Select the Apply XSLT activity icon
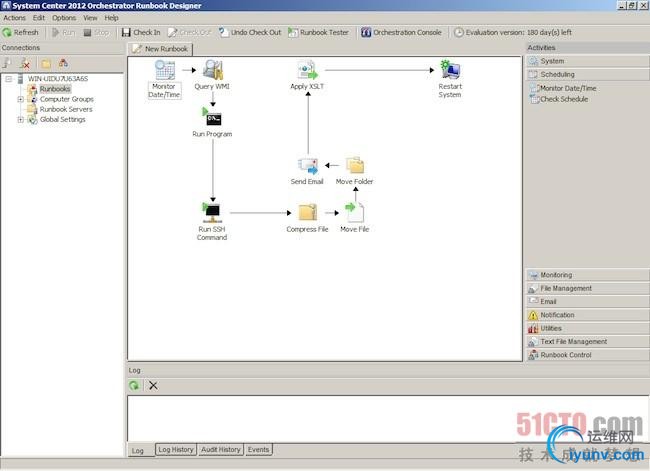Image resolution: width=650 pixels, height=471 pixels. click(x=308, y=70)
